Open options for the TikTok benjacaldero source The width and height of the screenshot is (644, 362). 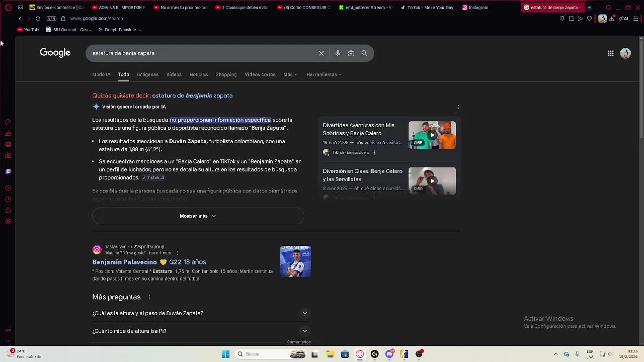(374, 152)
